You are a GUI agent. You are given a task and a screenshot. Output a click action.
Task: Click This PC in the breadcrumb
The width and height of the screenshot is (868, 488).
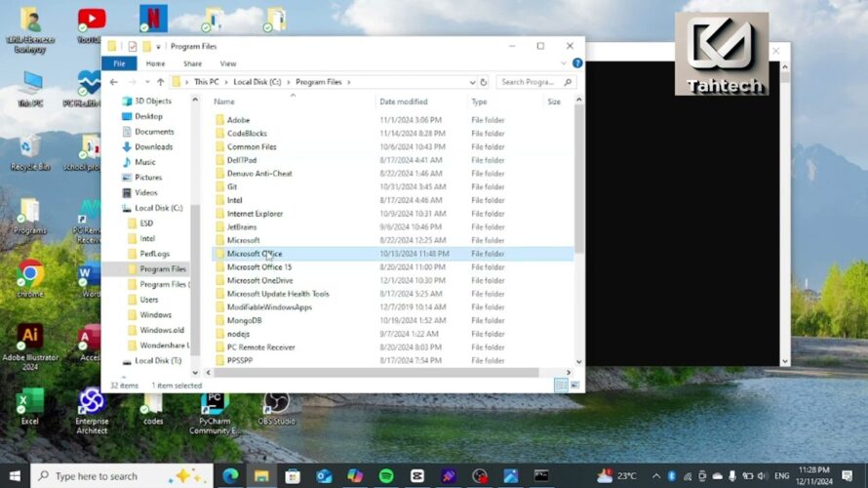[207, 82]
